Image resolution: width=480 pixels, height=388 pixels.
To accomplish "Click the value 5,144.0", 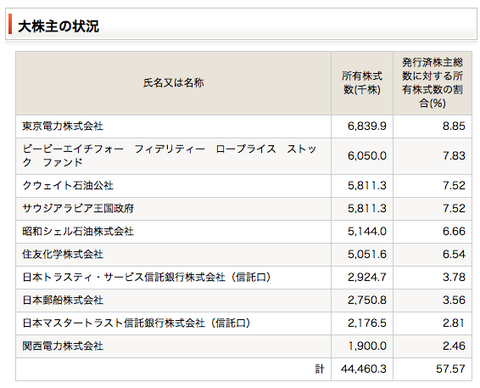I will click(x=367, y=231).
